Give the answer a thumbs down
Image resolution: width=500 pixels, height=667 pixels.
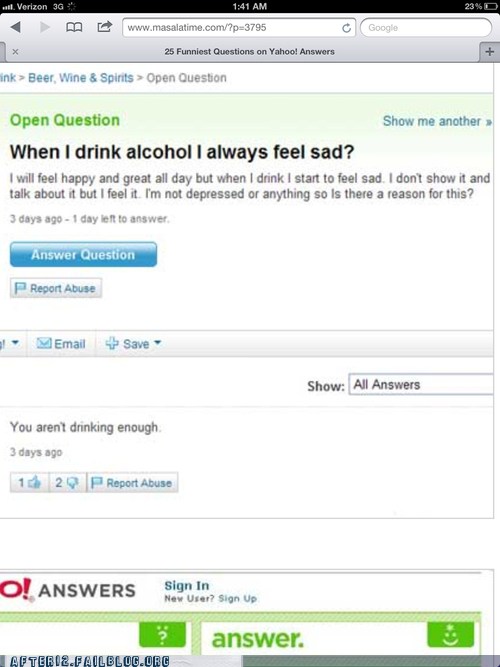coord(67,482)
